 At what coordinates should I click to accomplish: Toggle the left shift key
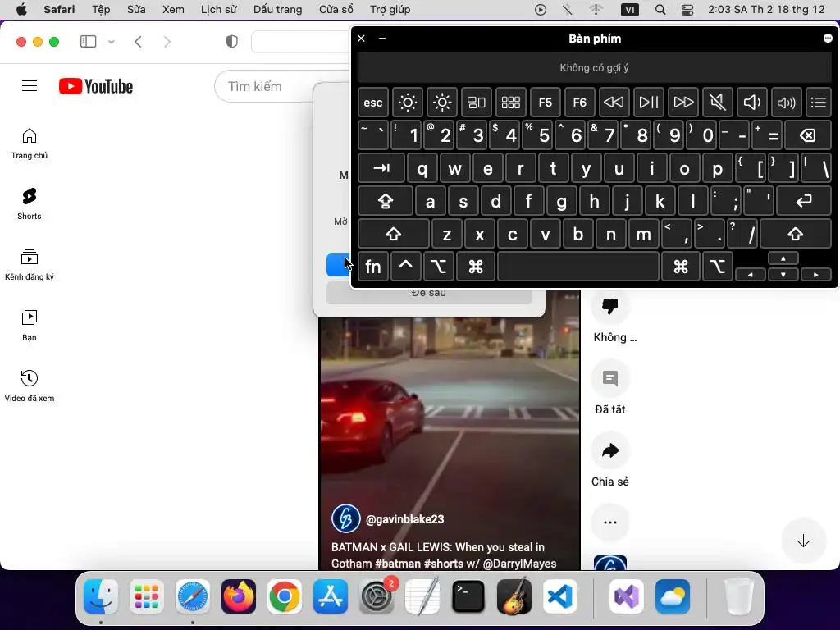(394, 234)
